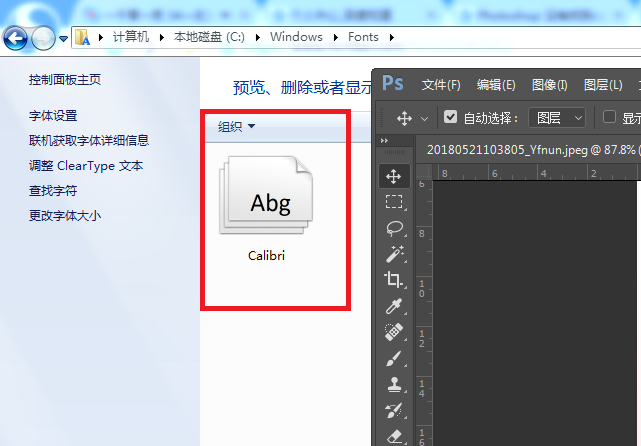The height and width of the screenshot is (446, 641).
Task: Open 查找字符 link
Action: tap(53, 191)
